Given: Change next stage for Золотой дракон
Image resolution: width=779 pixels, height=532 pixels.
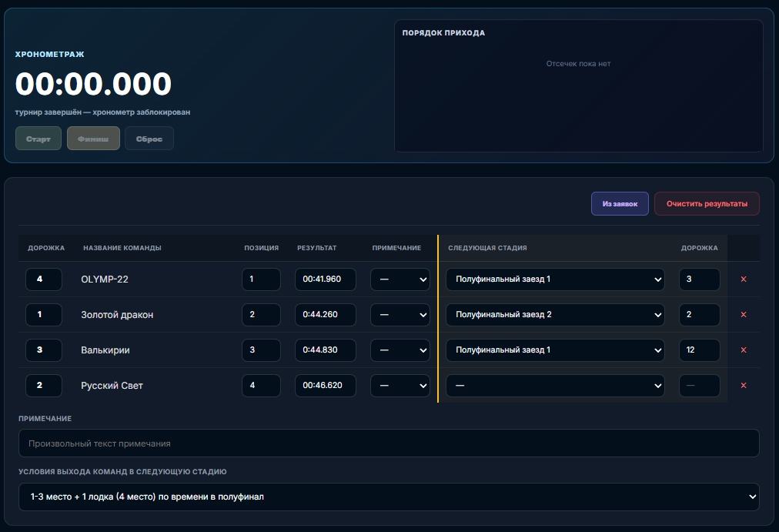Looking at the screenshot, I should pos(555,314).
